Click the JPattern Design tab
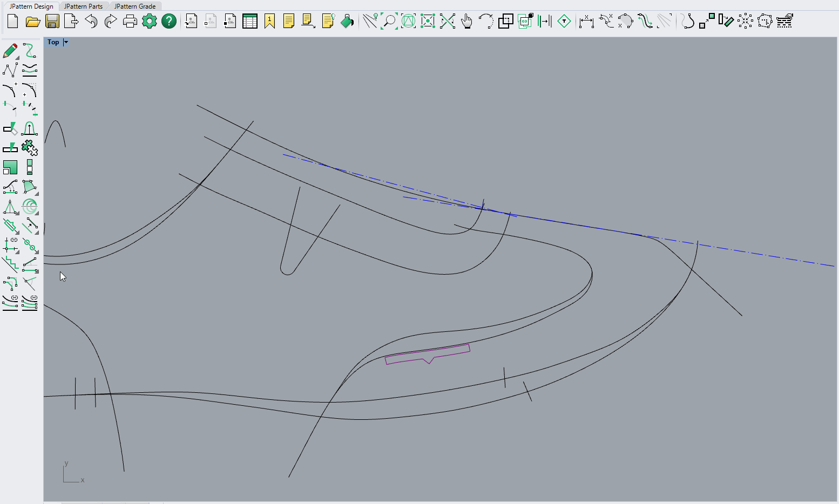 pyautogui.click(x=31, y=6)
